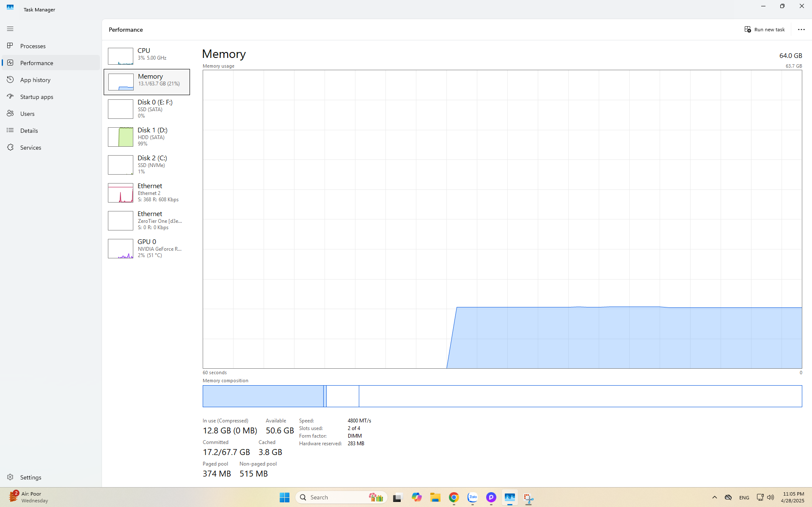Click the volume speaker tray icon

pyautogui.click(x=771, y=497)
